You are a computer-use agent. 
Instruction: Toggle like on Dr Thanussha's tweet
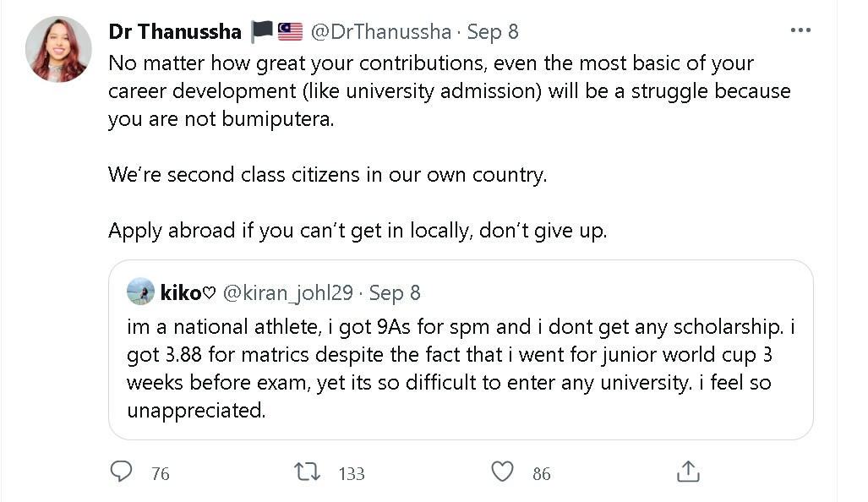[x=501, y=472]
